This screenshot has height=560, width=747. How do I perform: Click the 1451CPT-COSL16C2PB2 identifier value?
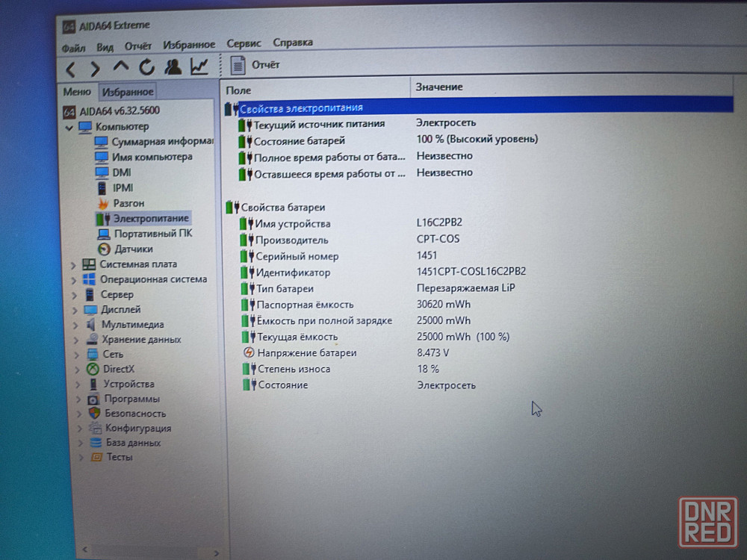click(471, 272)
